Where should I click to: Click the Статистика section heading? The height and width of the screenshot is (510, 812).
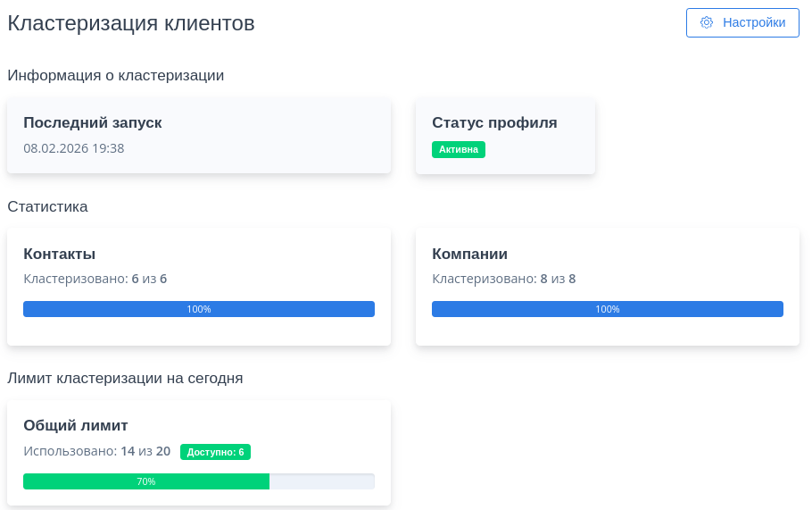pyautogui.click(x=47, y=206)
